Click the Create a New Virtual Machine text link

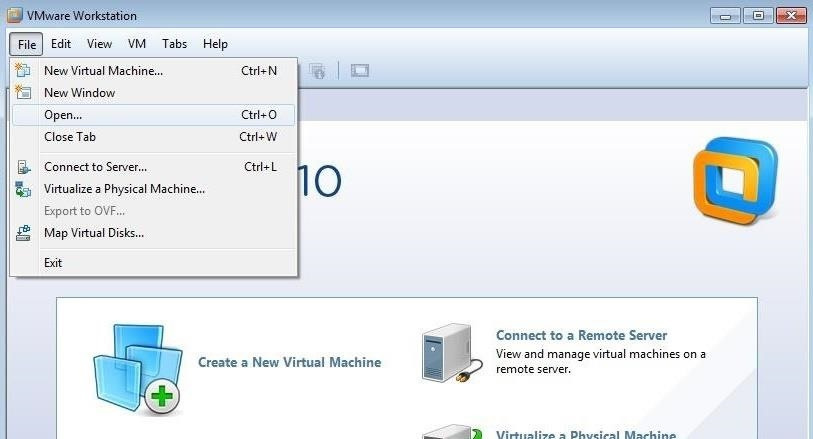click(289, 362)
